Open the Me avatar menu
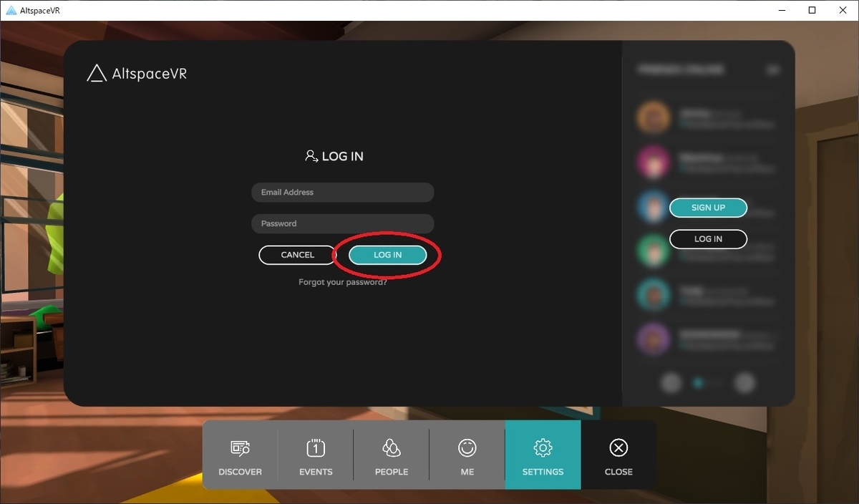 point(467,455)
